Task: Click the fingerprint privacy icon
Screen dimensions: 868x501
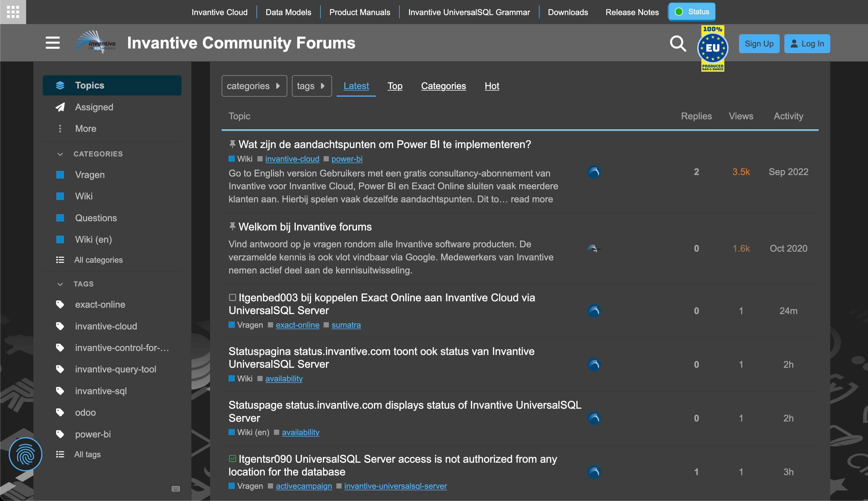Action: [x=26, y=455]
